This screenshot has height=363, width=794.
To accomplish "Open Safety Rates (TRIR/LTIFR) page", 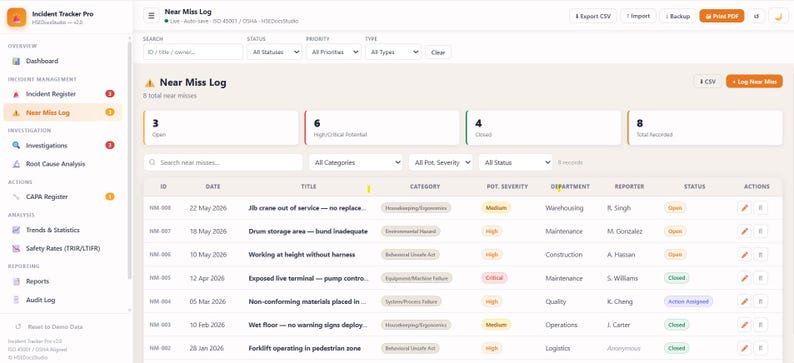I will [62, 249].
